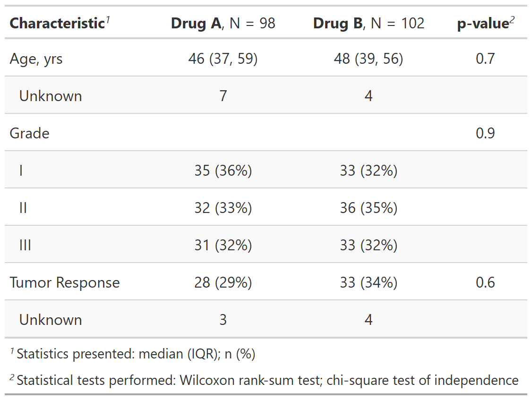Screen dimensions: 532x400
Task: Click Drug A Grade I cell 35 (36%)
Action: coord(223,170)
